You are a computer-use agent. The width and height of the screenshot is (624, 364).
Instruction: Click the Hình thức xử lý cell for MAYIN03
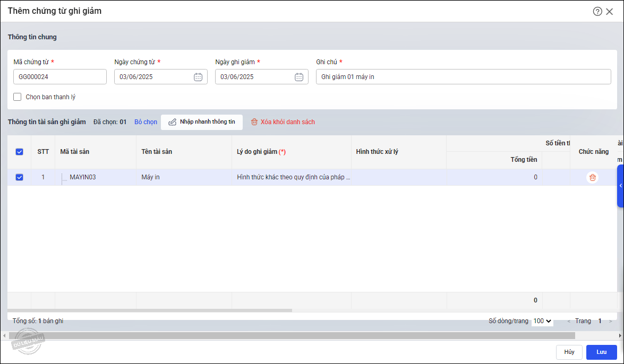tap(399, 177)
